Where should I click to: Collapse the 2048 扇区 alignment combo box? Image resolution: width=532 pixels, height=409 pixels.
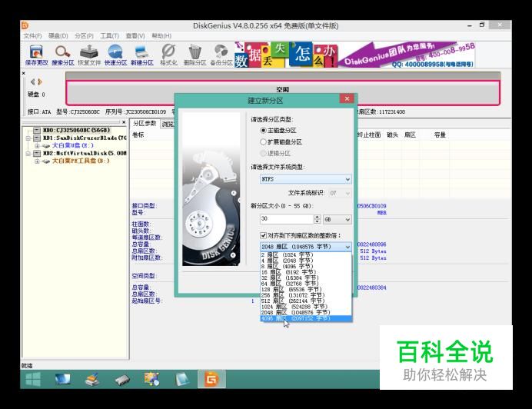[347, 247]
